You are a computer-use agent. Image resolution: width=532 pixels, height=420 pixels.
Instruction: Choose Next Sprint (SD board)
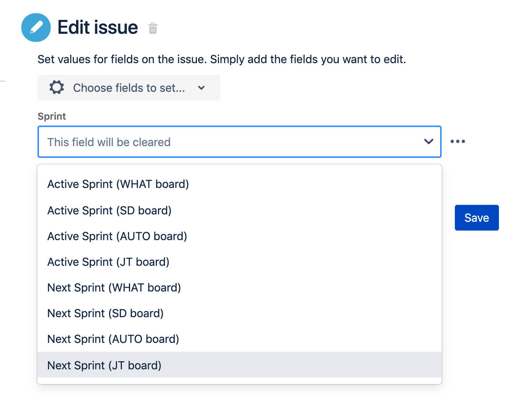(240, 313)
